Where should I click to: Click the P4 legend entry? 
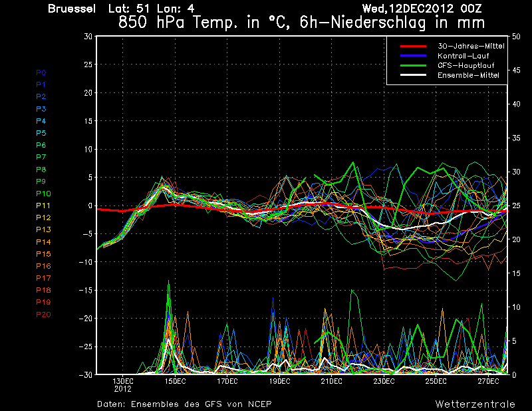tap(41, 121)
